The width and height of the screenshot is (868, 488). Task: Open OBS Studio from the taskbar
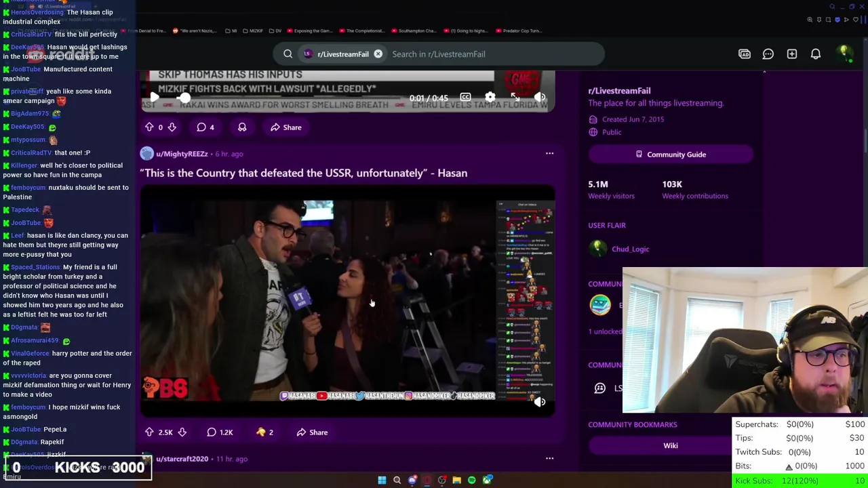(x=441, y=481)
